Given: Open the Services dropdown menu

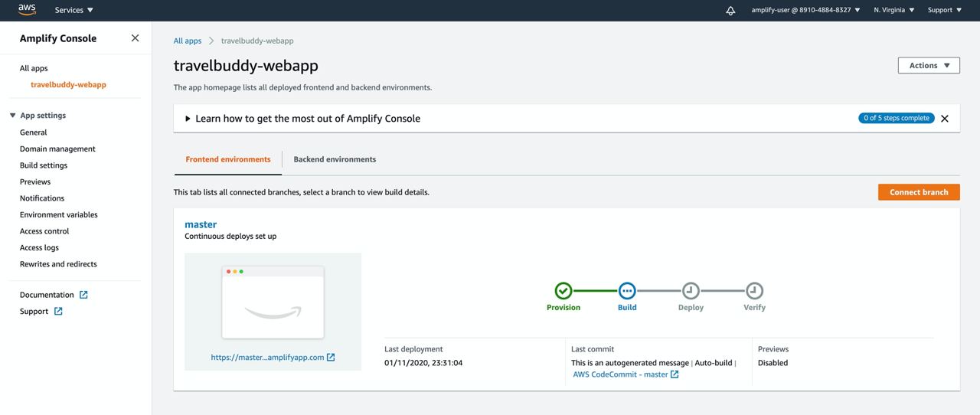Looking at the screenshot, I should (73, 11).
